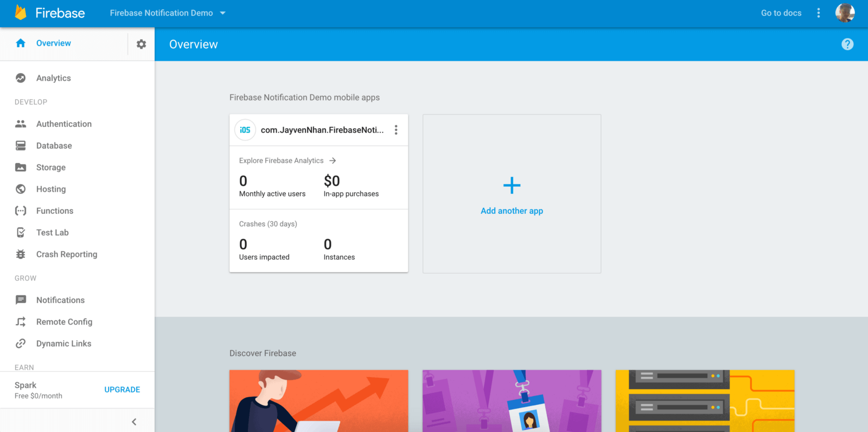Go to Authentication

[64, 124]
